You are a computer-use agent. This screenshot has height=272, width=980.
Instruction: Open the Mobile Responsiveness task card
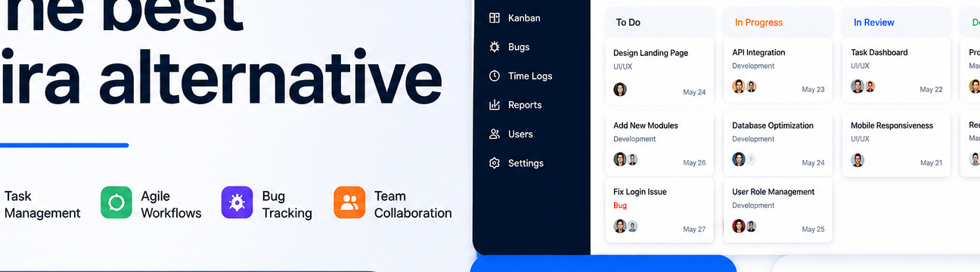click(897, 144)
